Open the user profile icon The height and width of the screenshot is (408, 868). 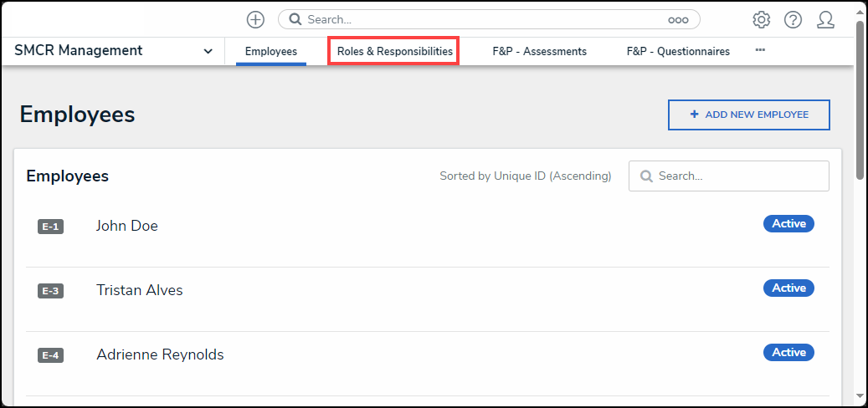pos(825,20)
